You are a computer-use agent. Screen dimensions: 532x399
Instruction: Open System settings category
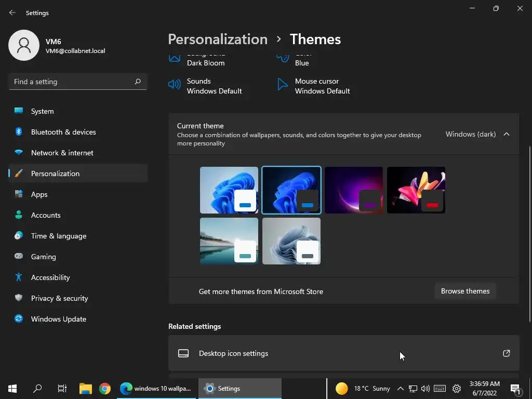click(78, 111)
